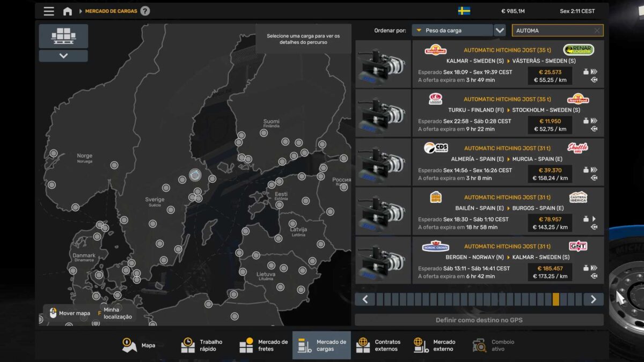Click the highlighted page marker in pagination bar
Image resolution: width=644 pixels, height=362 pixels.
tap(555, 299)
